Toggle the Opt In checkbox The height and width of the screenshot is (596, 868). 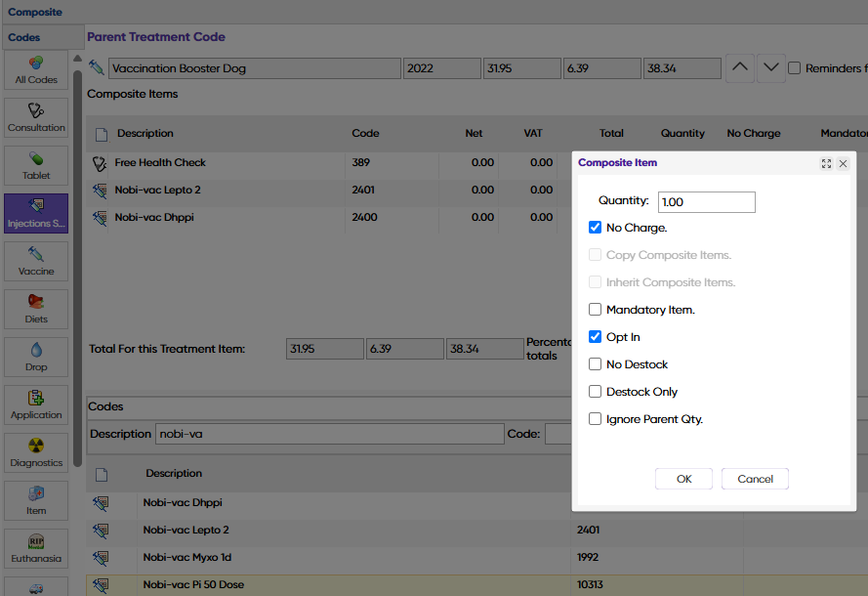point(596,337)
